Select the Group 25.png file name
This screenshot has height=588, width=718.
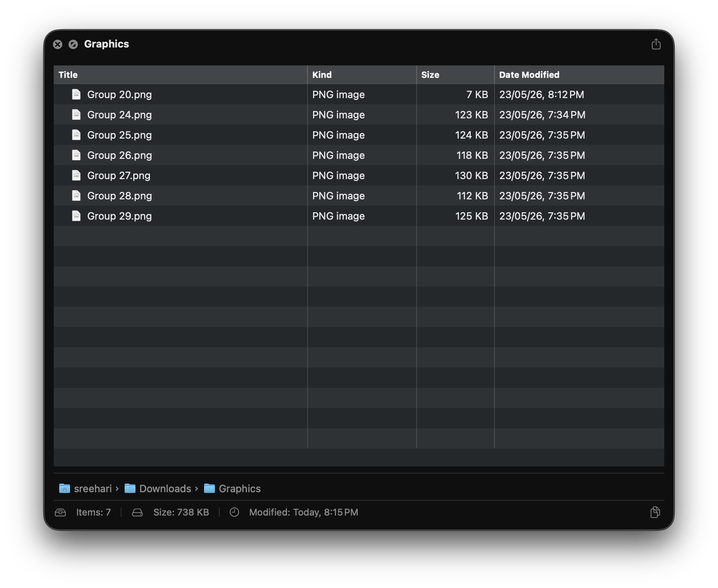[120, 135]
